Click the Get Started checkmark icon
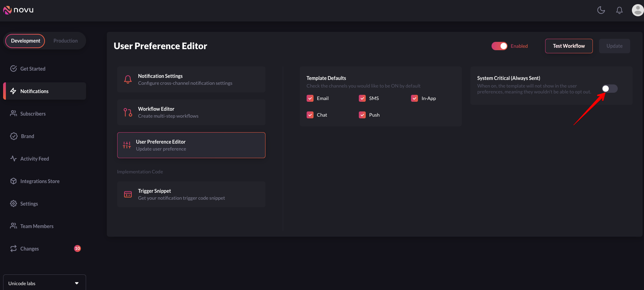Screen dimensions: 644x290 (x=13, y=69)
